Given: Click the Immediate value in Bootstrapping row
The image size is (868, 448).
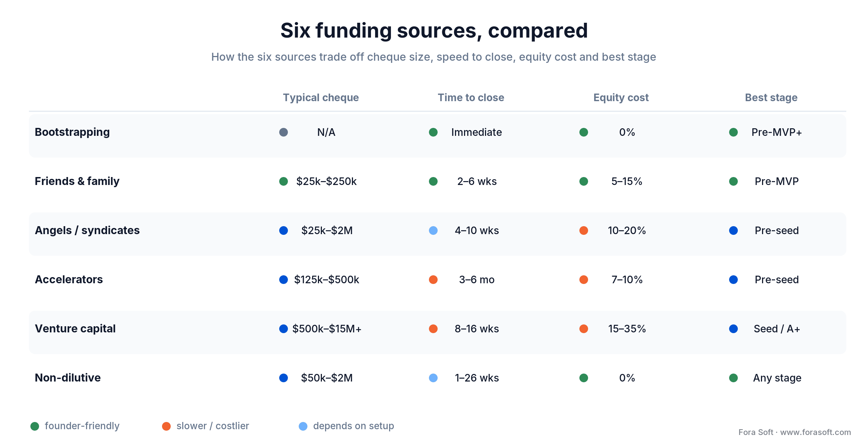Looking at the screenshot, I should [477, 132].
